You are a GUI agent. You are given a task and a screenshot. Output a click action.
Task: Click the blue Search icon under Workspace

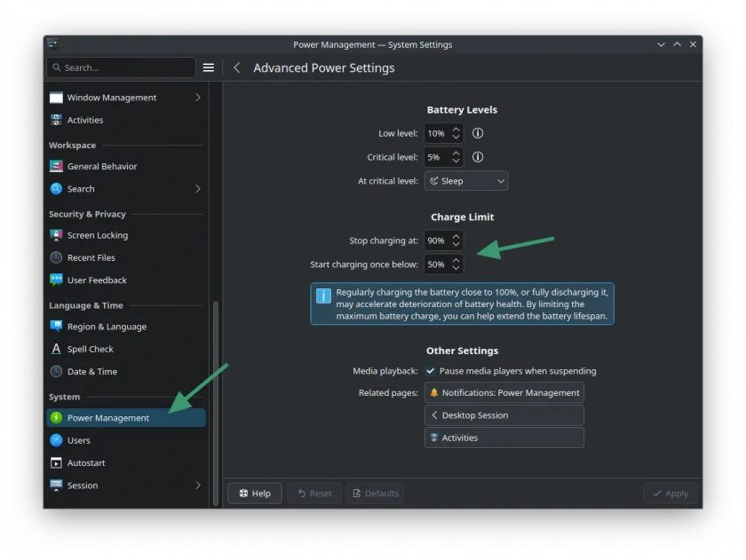(x=56, y=189)
